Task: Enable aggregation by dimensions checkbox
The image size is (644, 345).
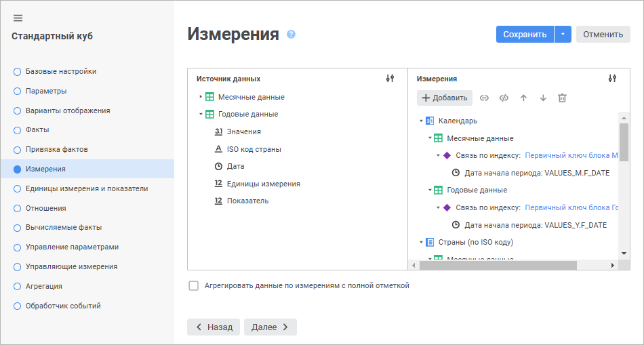Action: (x=194, y=286)
